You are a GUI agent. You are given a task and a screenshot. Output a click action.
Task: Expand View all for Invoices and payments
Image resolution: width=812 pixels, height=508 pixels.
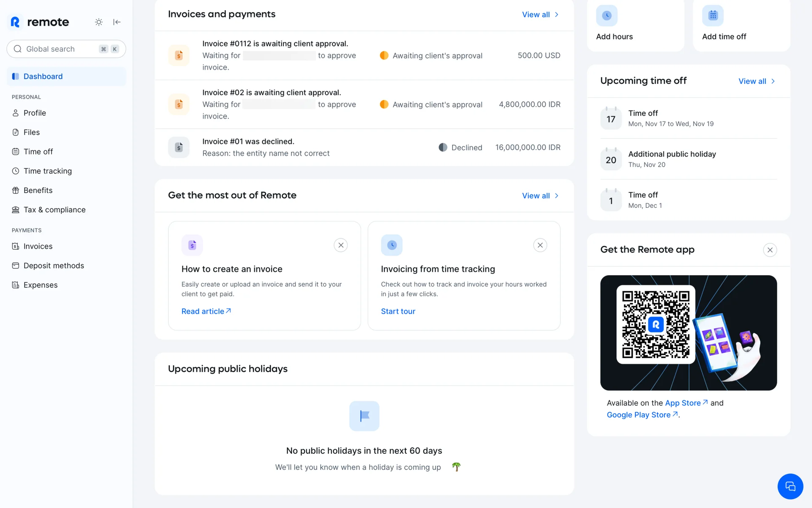[x=540, y=14]
